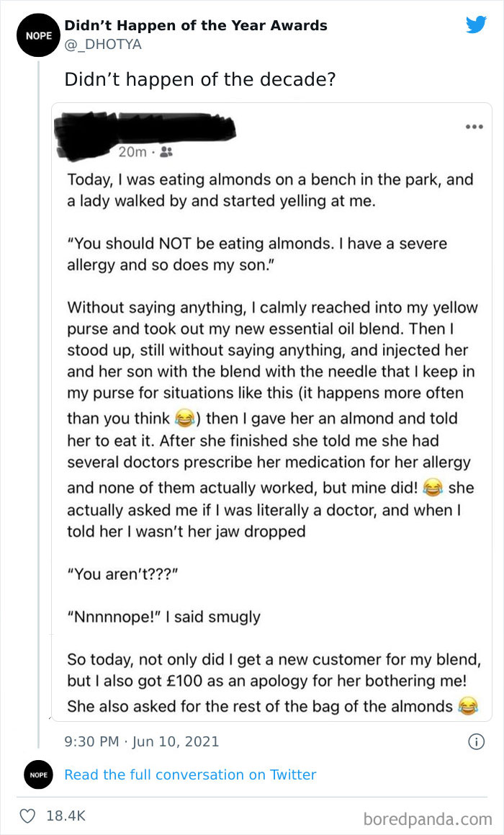Screen dimensions: 504x835
Task: Open "Read the full conversation on Twitter"
Action: (x=190, y=774)
